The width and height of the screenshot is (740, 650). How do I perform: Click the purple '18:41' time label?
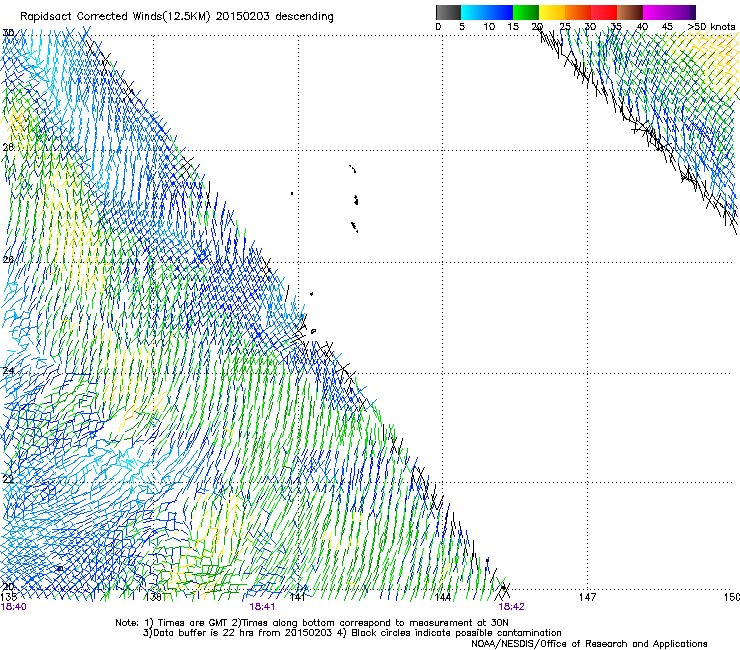pos(262,607)
